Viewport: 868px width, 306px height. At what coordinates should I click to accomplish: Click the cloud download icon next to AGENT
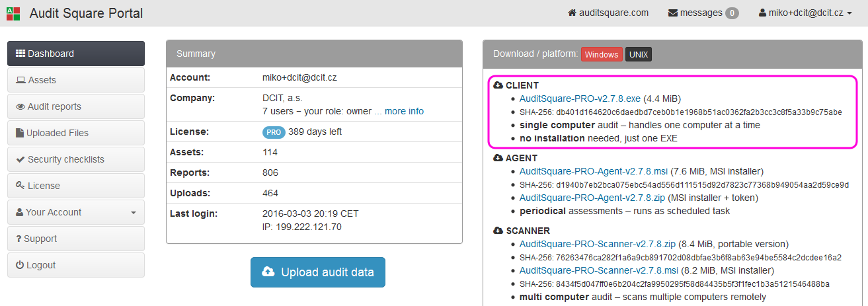pyautogui.click(x=498, y=158)
